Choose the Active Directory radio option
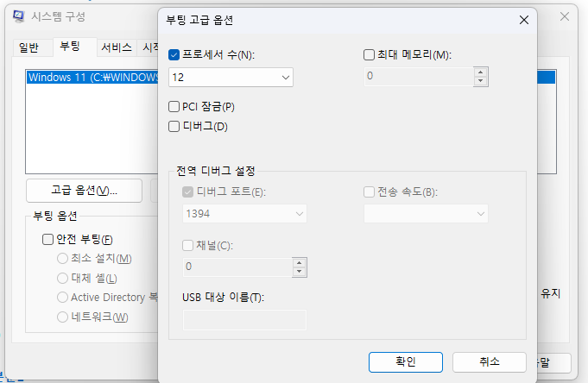This screenshot has height=383, width=588. (x=62, y=298)
